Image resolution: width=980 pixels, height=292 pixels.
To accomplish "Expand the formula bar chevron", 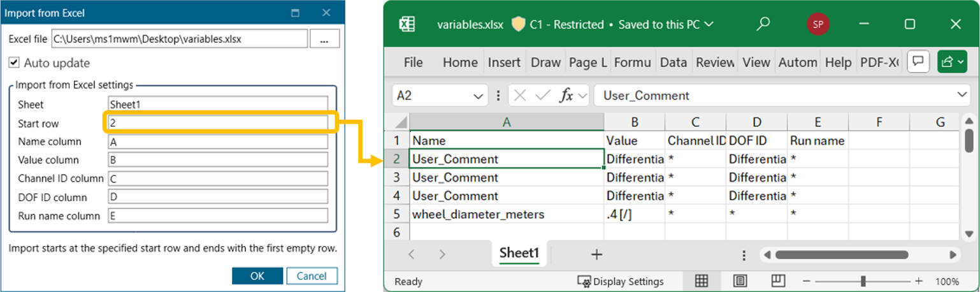I will click(x=962, y=95).
